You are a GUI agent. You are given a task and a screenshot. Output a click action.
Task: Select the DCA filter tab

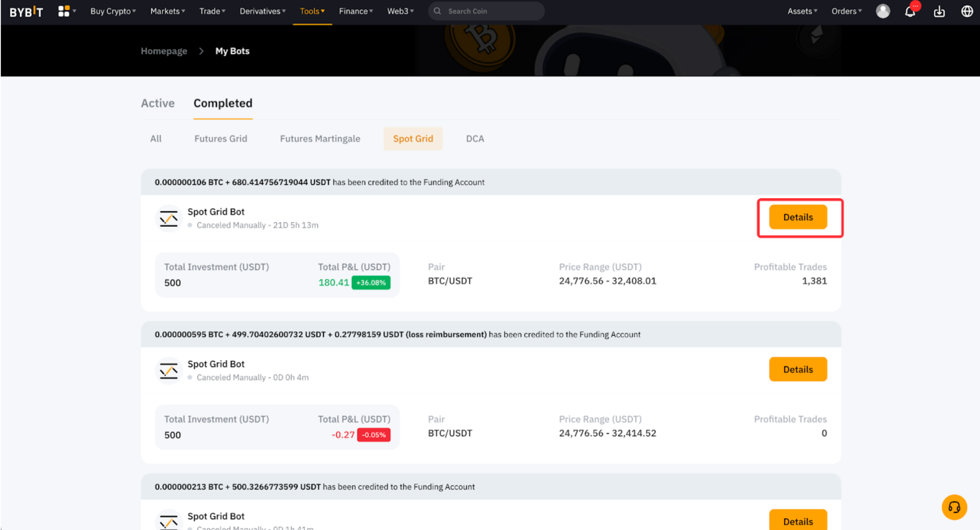475,139
